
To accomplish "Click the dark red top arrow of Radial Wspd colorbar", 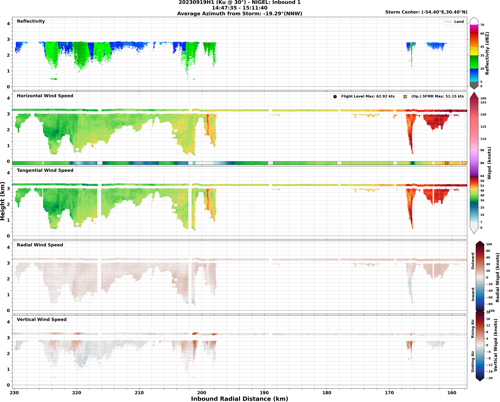I will click(480, 244).
